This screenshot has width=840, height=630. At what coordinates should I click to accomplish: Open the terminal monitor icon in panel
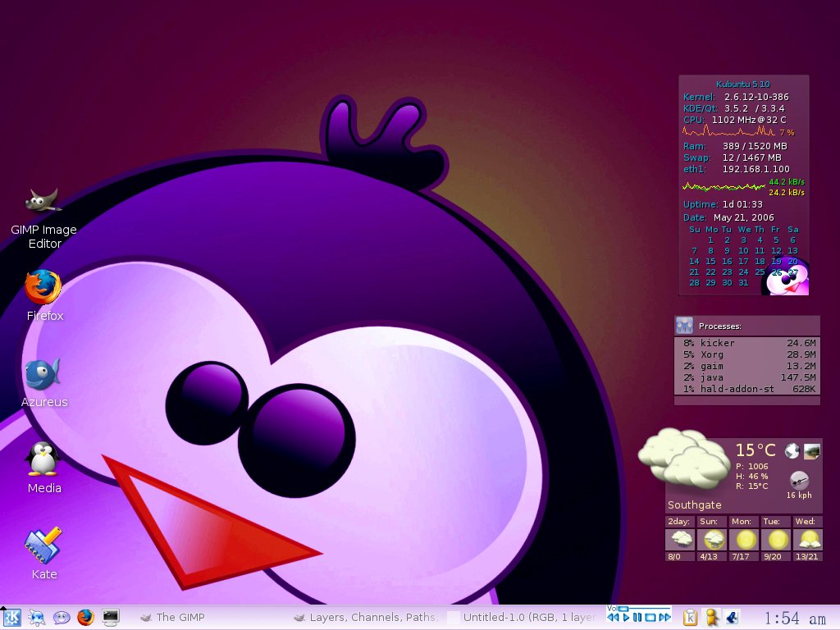click(111, 618)
